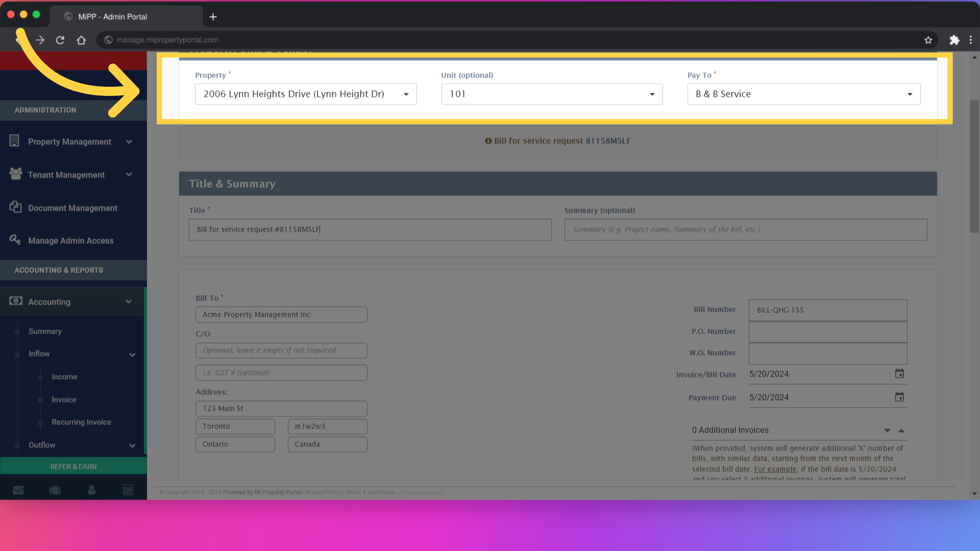Viewport: 980px width, 551px height.
Task: Click the Payment Due date value
Action: pyautogui.click(x=769, y=397)
